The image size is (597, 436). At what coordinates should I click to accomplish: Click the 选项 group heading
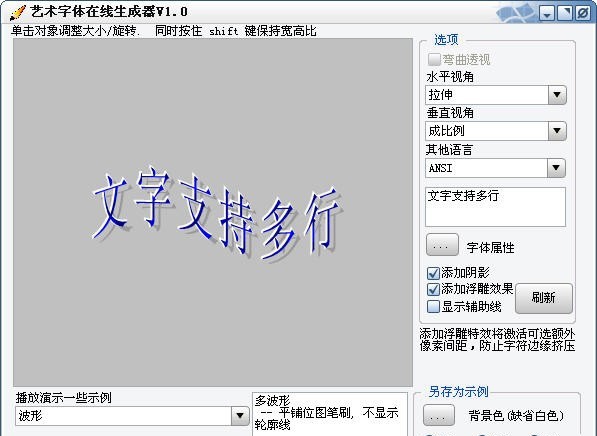446,39
